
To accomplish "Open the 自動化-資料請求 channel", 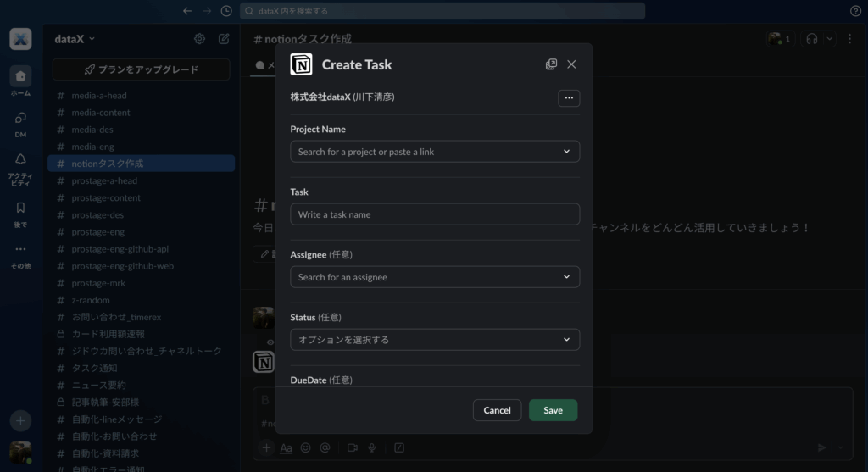I will point(142,453).
